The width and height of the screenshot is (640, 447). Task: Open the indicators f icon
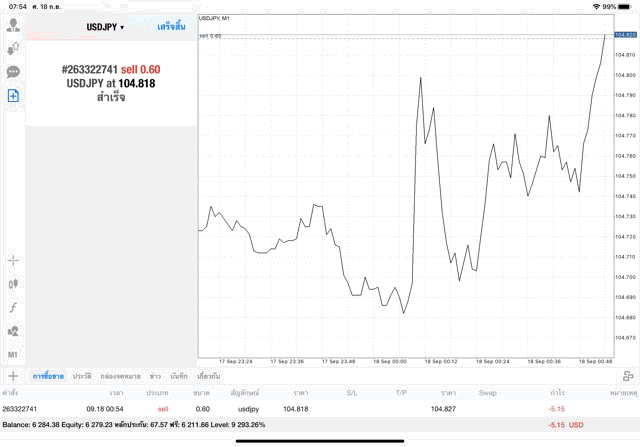click(x=13, y=307)
